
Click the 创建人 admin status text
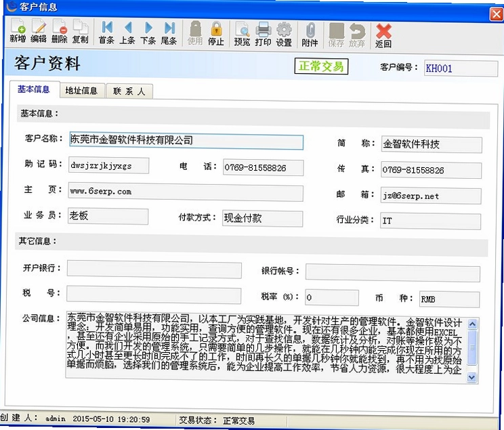click(x=33, y=418)
